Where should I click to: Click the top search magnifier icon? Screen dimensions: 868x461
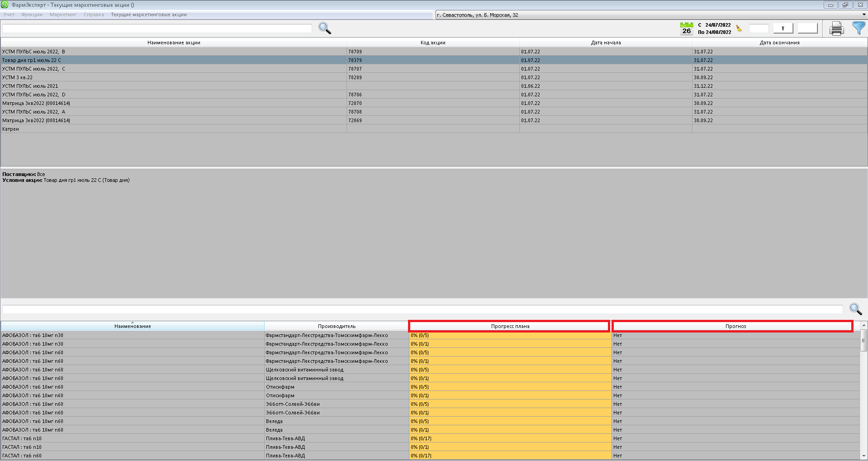(x=325, y=29)
